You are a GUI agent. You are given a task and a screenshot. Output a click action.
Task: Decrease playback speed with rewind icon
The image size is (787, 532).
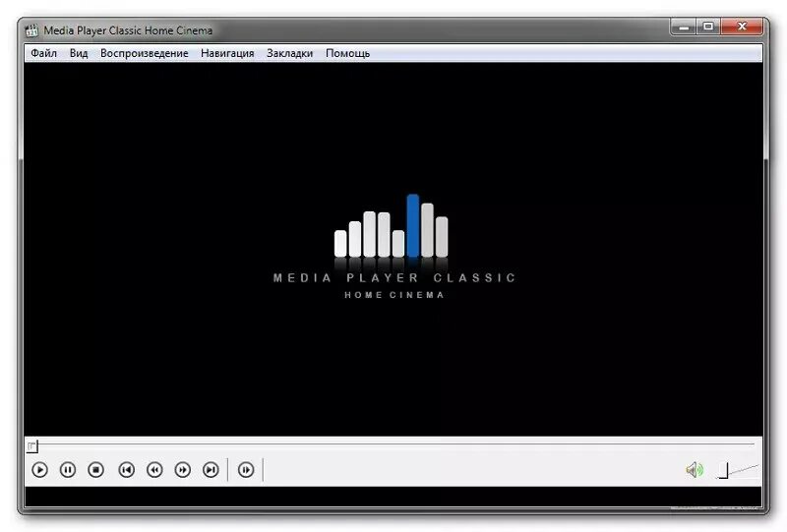[154, 470]
